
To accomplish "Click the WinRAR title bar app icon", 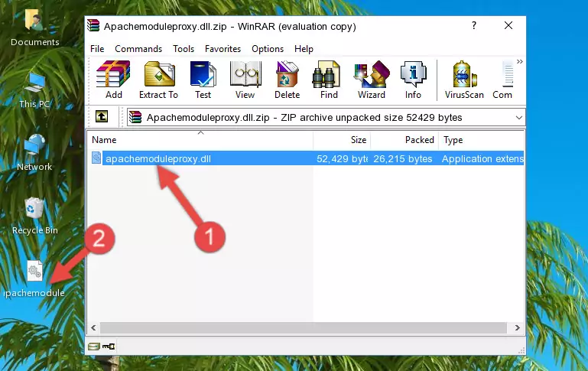I will 93,25.
